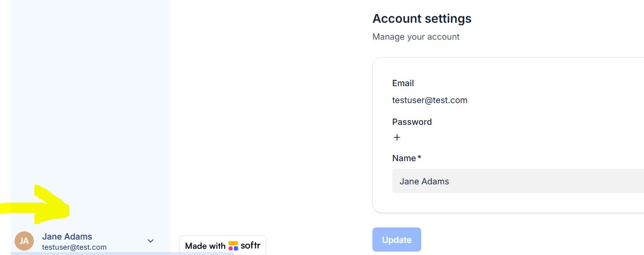This screenshot has height=255, width=644.
Task: Click the "Made with" badge text
Action: [205, 246]
